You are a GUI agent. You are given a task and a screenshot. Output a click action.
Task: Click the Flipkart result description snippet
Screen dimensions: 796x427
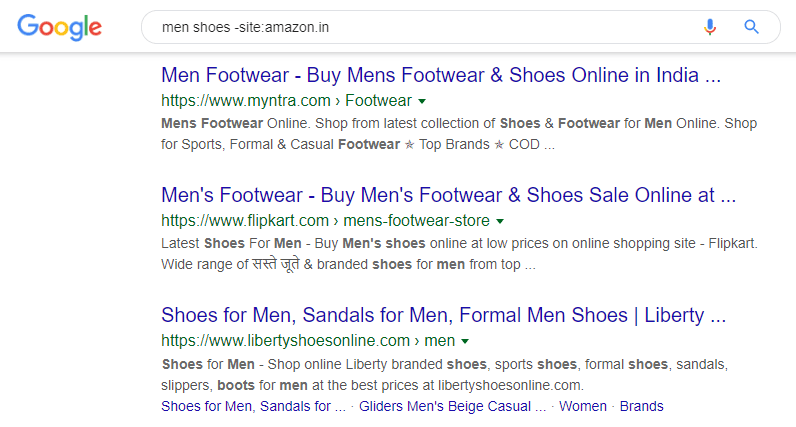(459, 254)
